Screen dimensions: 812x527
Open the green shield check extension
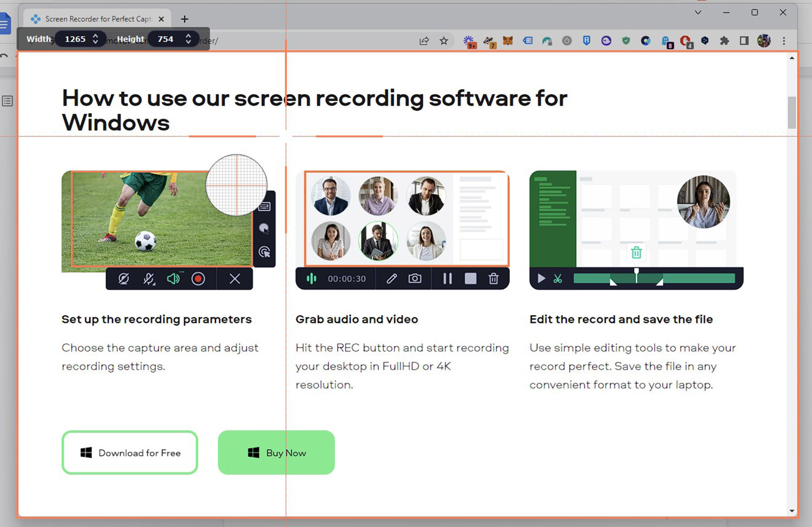coord(626,41)
